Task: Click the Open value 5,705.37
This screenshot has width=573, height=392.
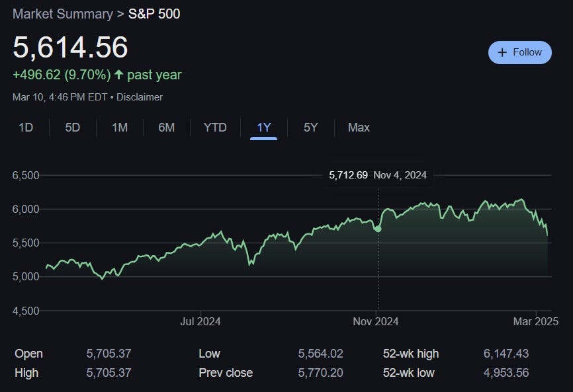Action: coord(109,353)
